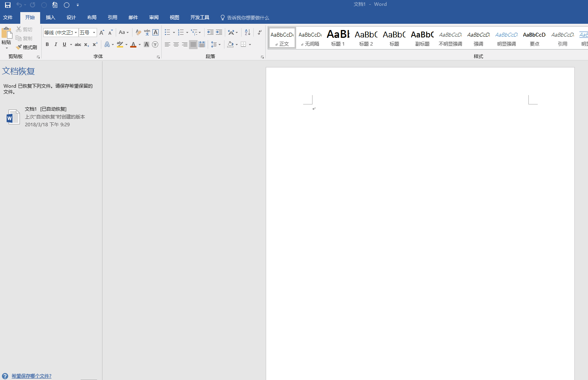Open the Numbering list dropdown arrow

(187, 32)
